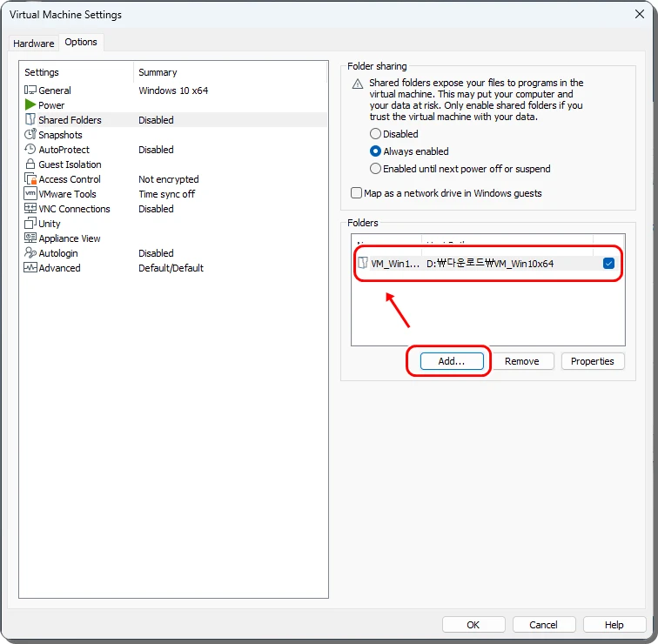The image size is (658, 644).
Task: Click the Cancel button
Action: [x=544, y=625]
